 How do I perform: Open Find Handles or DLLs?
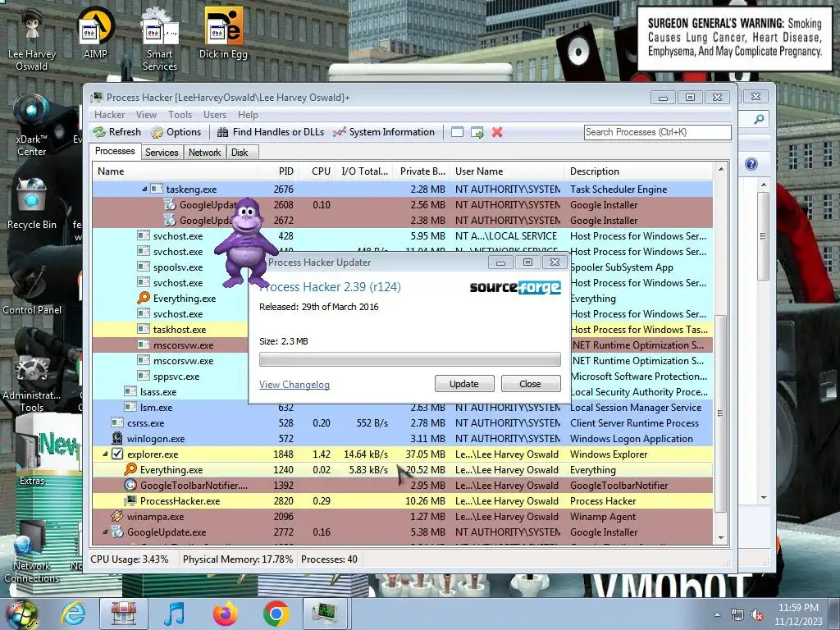point(271,132)
